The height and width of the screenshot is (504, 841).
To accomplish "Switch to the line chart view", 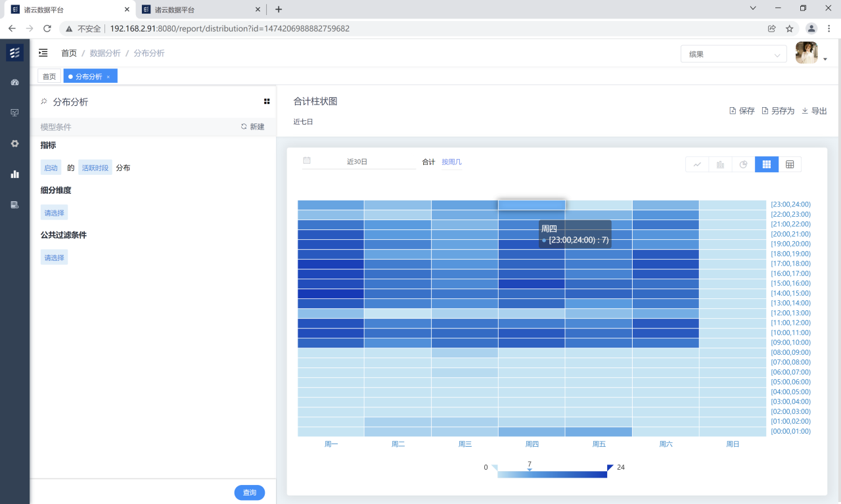I will point(697,164).
